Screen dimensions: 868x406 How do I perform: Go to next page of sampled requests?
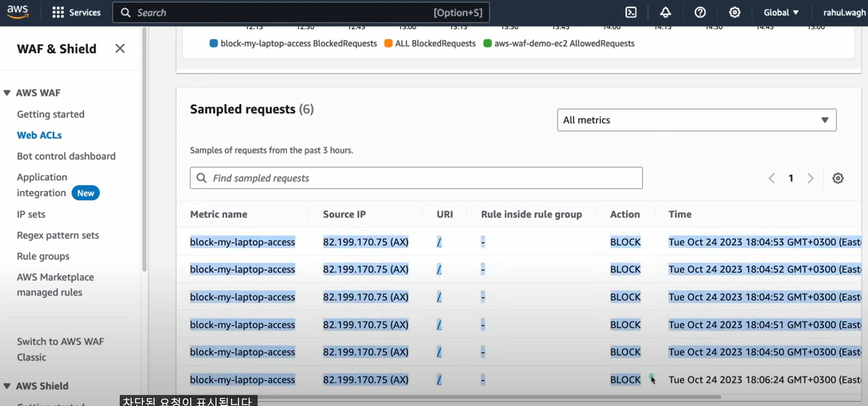tap(810, 178)
